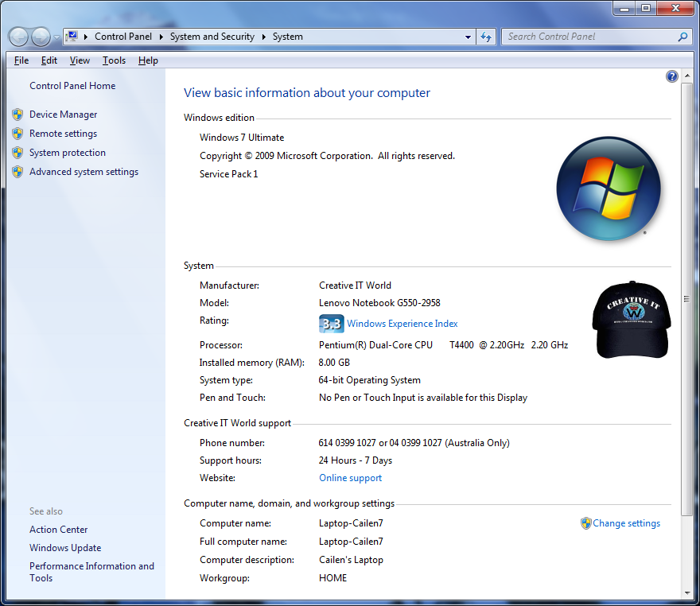
Task: Open the recent pages dropdown arrow
Action: [56, 37]
